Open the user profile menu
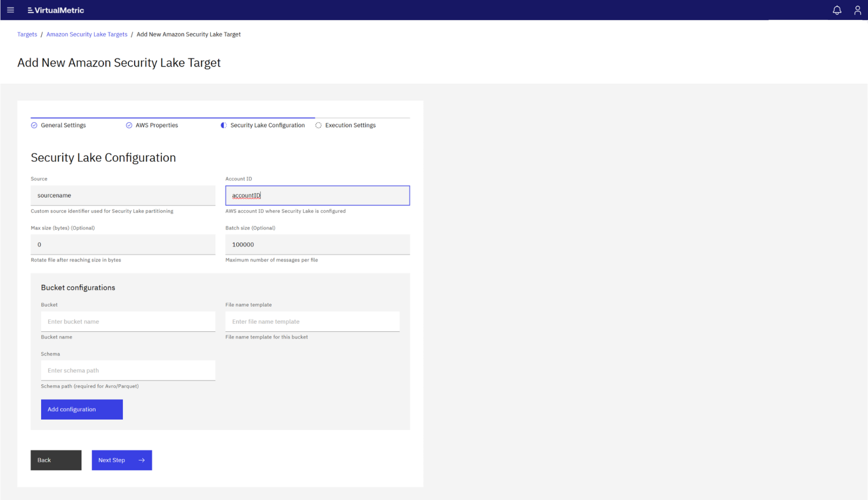The height and width of the screenshot is (500, 868). pyautogui.click(x=858, y=10)
